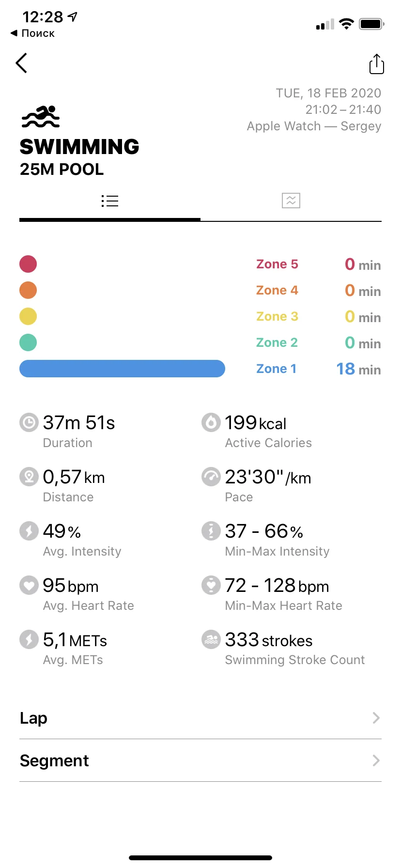Viewport: 401px width, 868px height.
Task: Tap the Avg. METs lightning icon
Action: click(29, 639)
